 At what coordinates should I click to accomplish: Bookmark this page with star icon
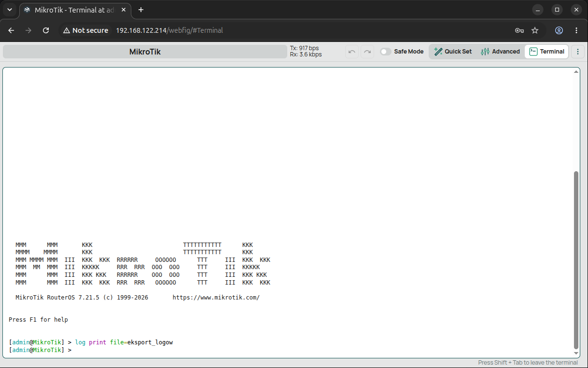(x=535, y=30)
